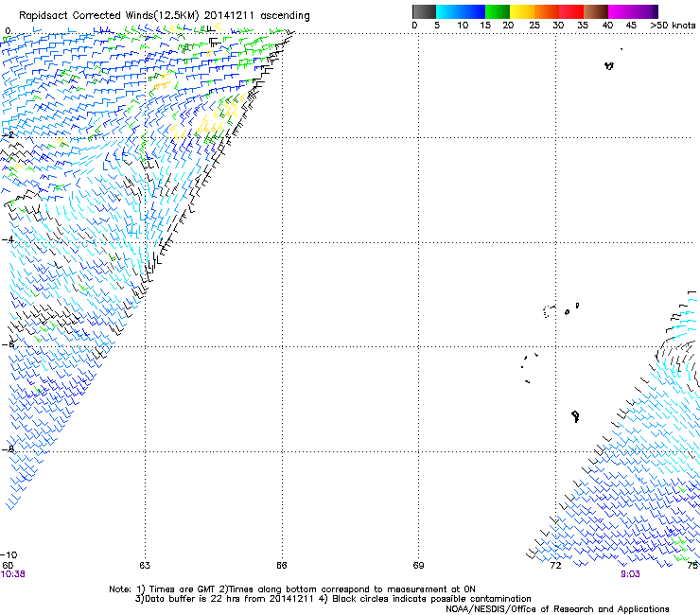Click the gray 0-5 knots color swatch

424,11
